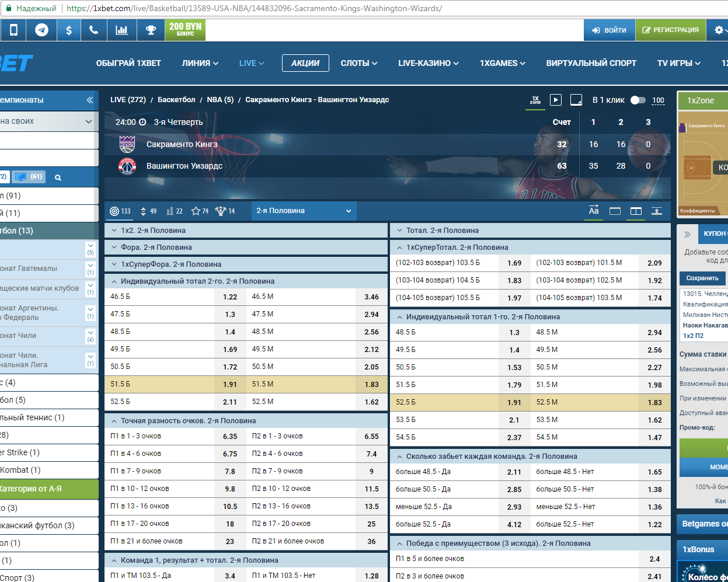
Task: Click the collapse all upload-arrow icon
Action: pos(657,211)
